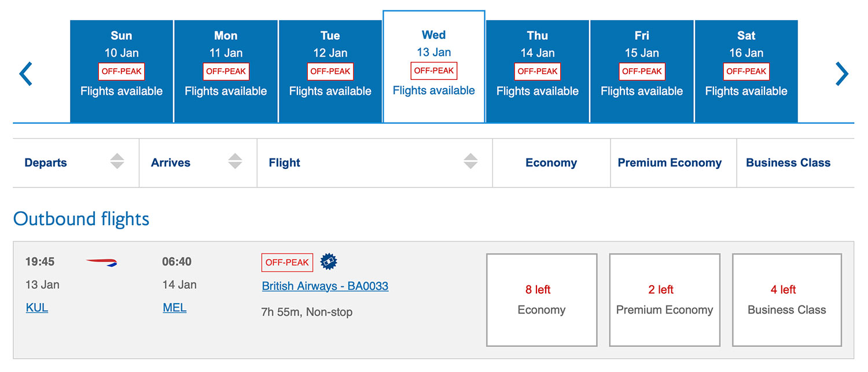The height and width of the screenshot is (372, 868).
Task: Open MEL arrival airport link
Action: coord(175,308)
